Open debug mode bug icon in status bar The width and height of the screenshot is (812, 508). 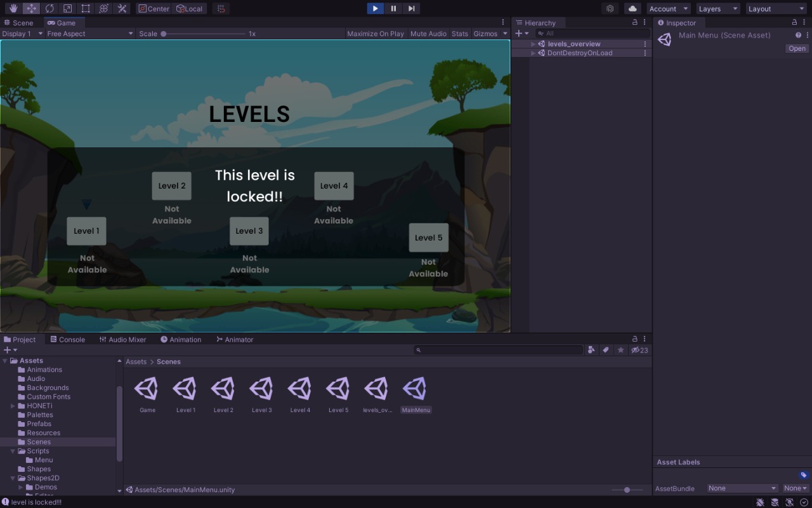pos(760,502)
